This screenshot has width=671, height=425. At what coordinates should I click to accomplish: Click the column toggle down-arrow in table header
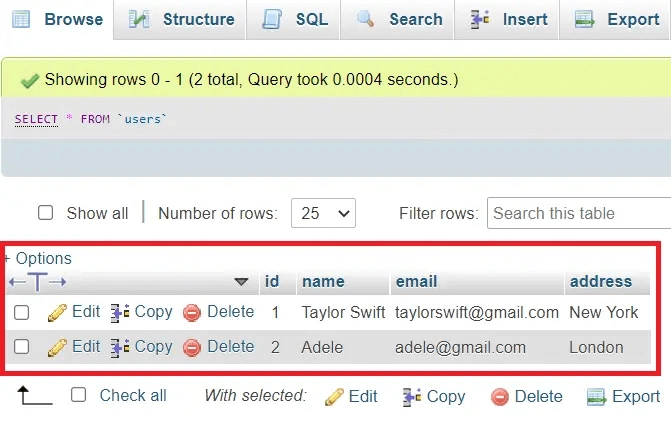[241, 282]
